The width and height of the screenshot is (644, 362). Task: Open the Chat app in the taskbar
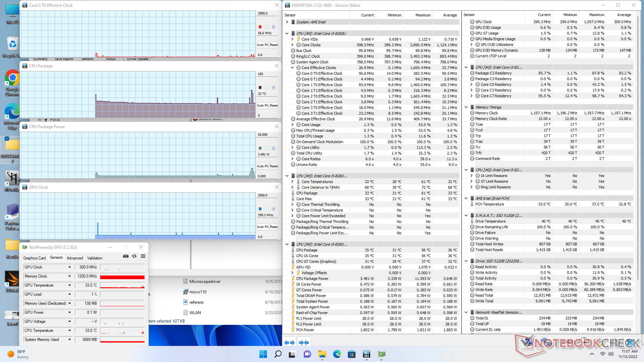click(x=307, y=354)
